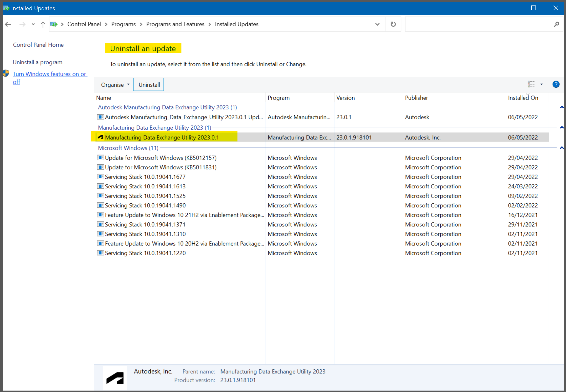Select Programs in the breadcrumb
Image resolution: width=566 pixels, height=392 pixels.
[123, 24]
